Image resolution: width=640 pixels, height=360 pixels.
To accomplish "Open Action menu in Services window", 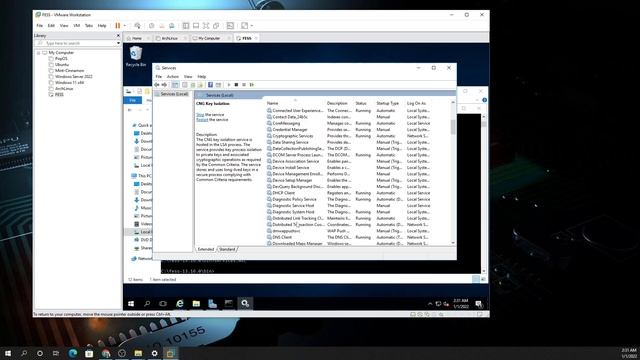I will coord(173,76).
